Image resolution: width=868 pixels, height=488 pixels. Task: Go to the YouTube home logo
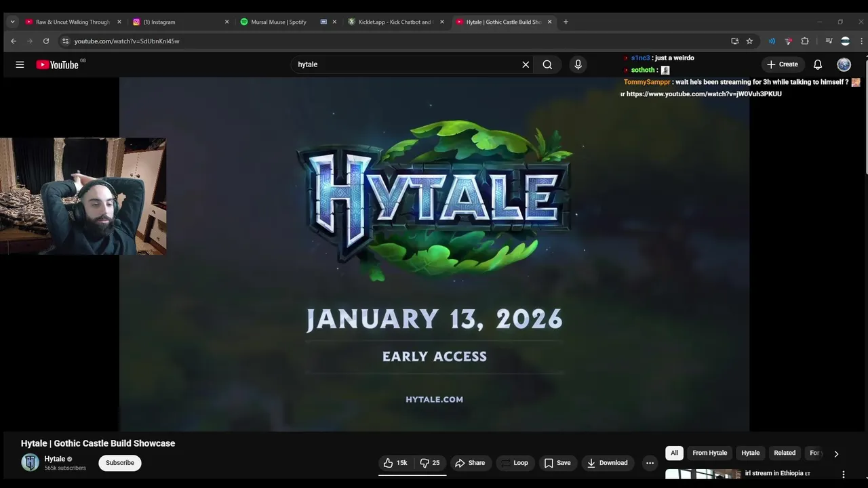(58, 64)
